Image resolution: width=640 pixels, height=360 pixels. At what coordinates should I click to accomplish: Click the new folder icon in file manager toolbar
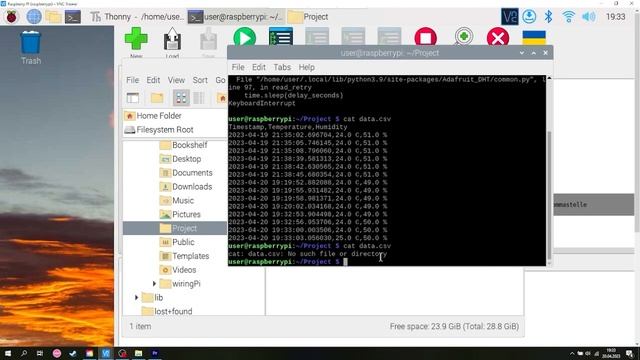[157, 98]
